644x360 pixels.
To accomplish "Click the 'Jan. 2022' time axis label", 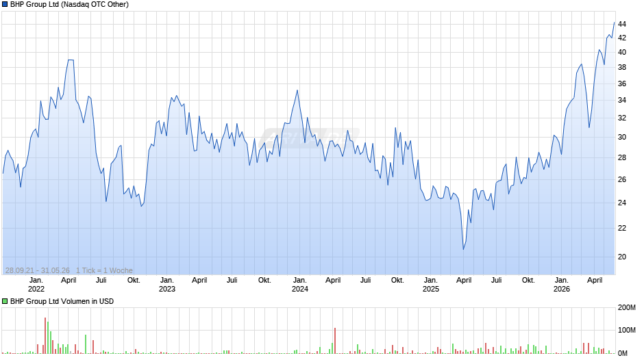I will (36, 285).
